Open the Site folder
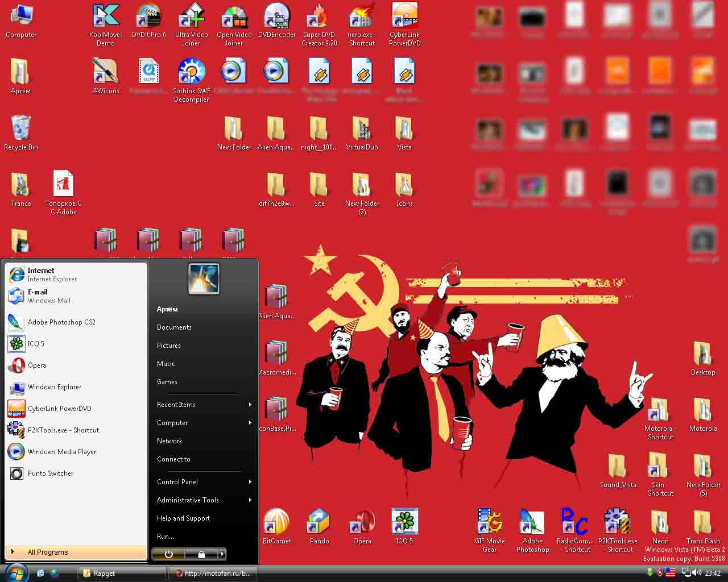Image resolution: width=728 pixels, height=582 pixels. point(319,189)
